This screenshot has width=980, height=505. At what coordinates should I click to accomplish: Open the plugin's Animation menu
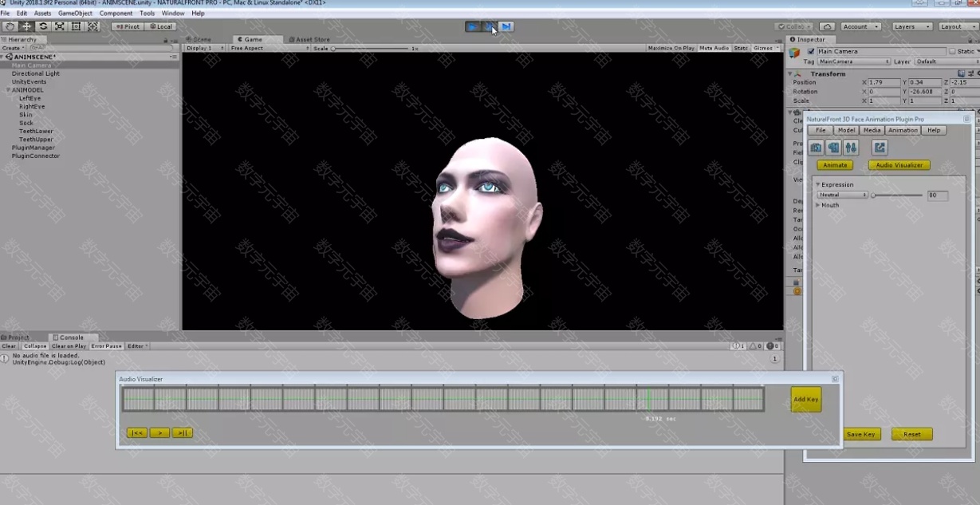[x=903, y=130]
